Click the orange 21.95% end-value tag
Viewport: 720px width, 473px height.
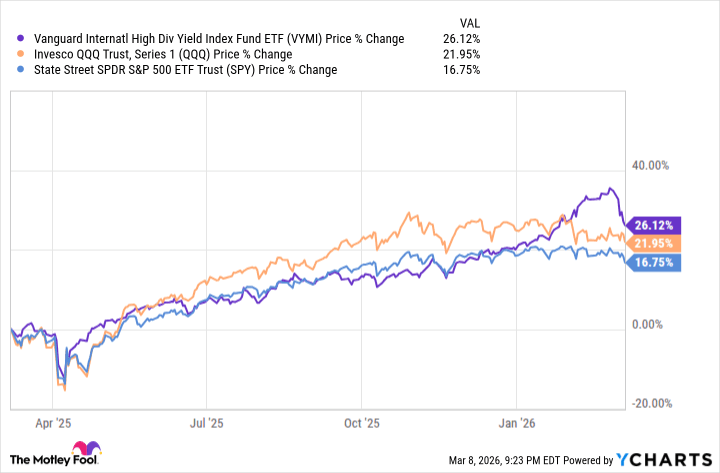(x=652, y=243)
